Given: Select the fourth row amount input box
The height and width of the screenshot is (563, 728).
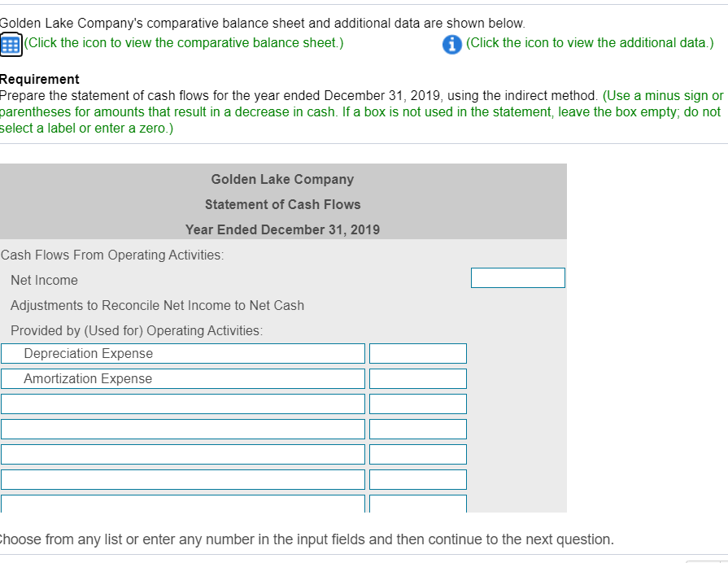Looking at the screenshot, I should coord(418,429).
